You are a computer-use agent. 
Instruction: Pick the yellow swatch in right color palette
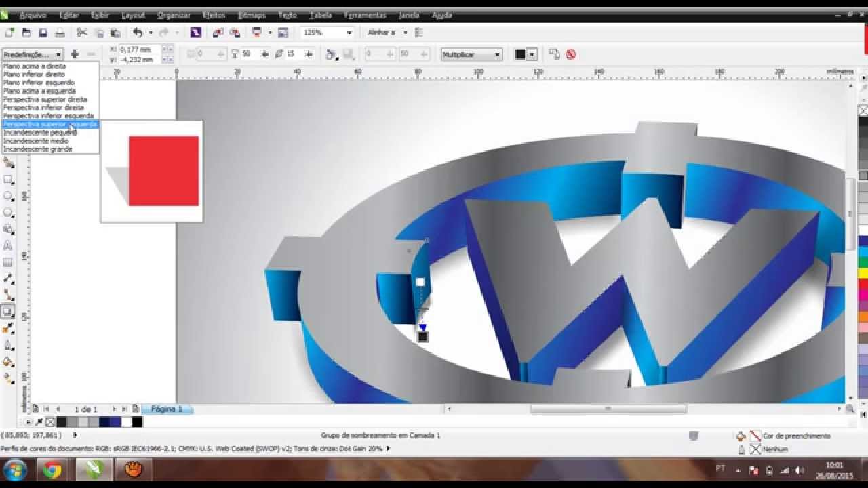click(863, 274)
